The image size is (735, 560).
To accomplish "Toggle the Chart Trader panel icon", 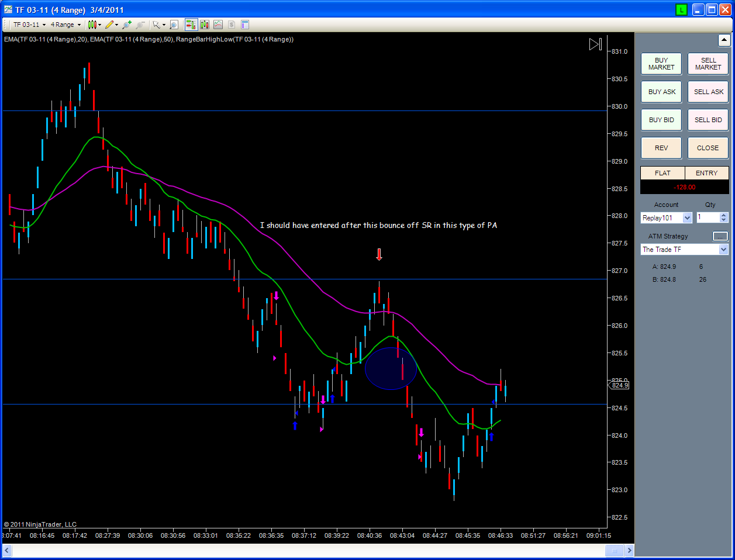I will pyautogui.click(x=191, y=25).
